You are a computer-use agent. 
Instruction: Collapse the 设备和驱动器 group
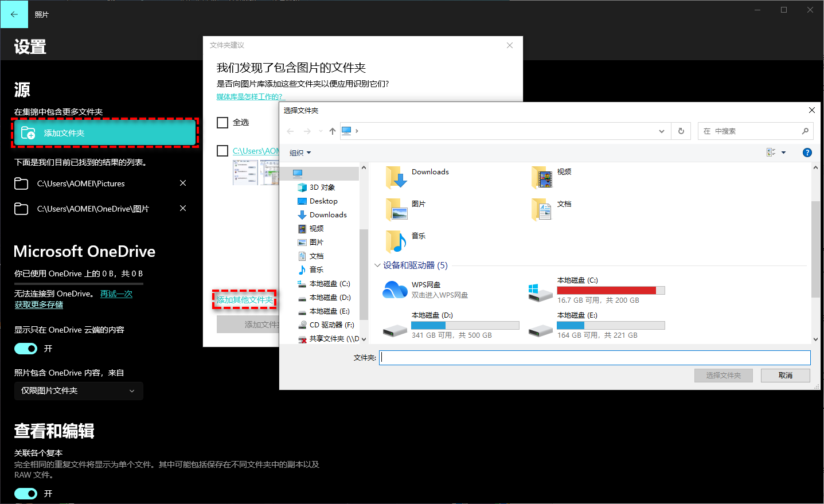[377, 265]
